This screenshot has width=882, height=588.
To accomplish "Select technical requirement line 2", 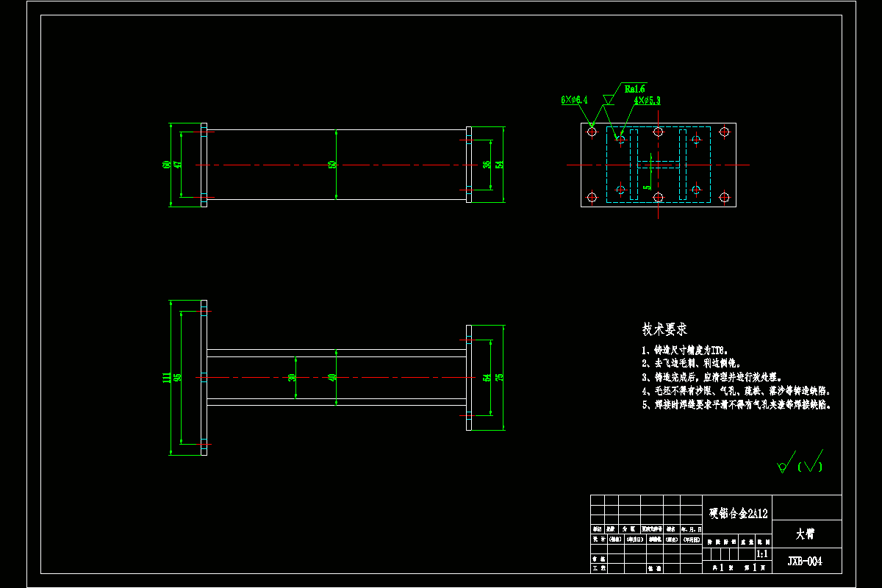I will pos(692,363).
